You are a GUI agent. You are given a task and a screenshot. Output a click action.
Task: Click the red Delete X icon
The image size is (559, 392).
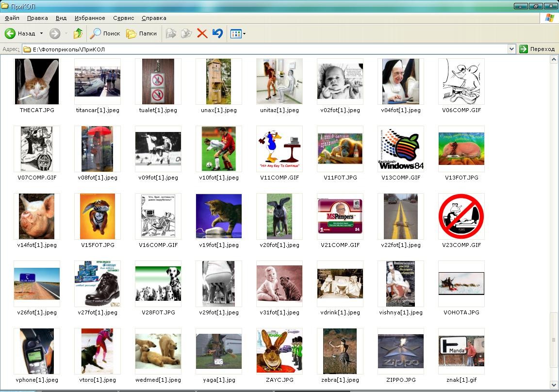click(x=202, y=33)
